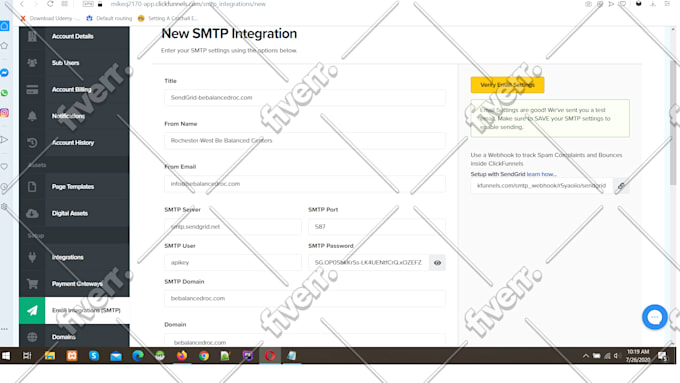The width and height of the screenshot is (680, 383).
Task: Open Page Templates in the sidebar
Action: (73, 187)
